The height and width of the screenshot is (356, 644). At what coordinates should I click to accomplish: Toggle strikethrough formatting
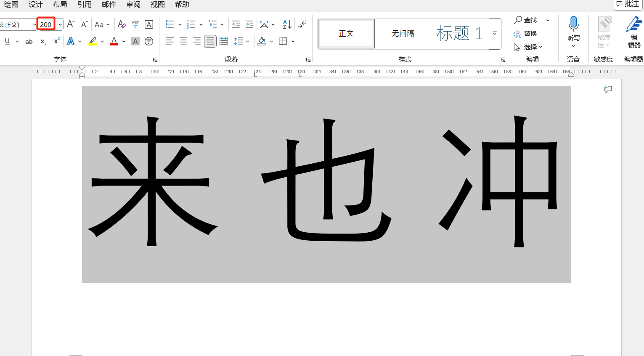coord(29,41)
